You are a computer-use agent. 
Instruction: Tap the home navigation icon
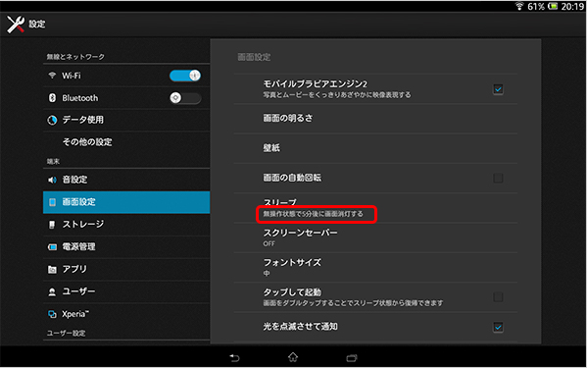coord(293,357)
